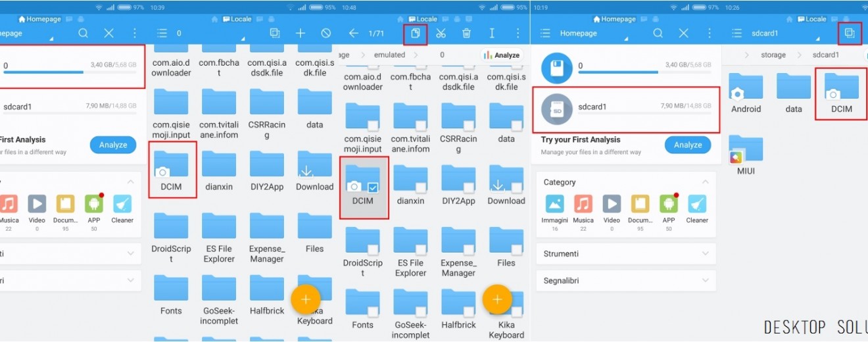
Task: Open the Expense_Manager folder in the 10:39 file list panel
Action: click(266, 238)
